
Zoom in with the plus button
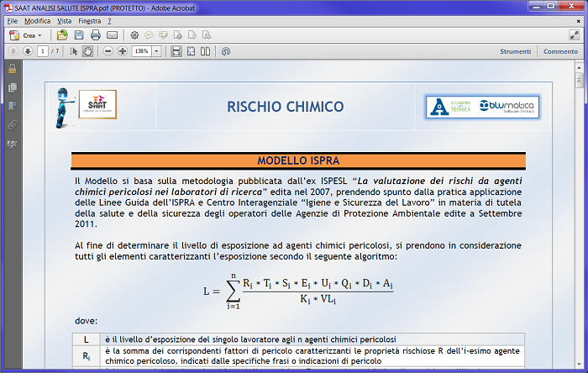click(x=123, y=51)
